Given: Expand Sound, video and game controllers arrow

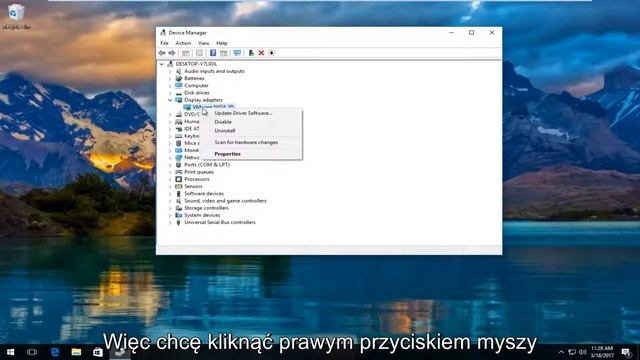Looking at the screenshot, I should [170, 201].
